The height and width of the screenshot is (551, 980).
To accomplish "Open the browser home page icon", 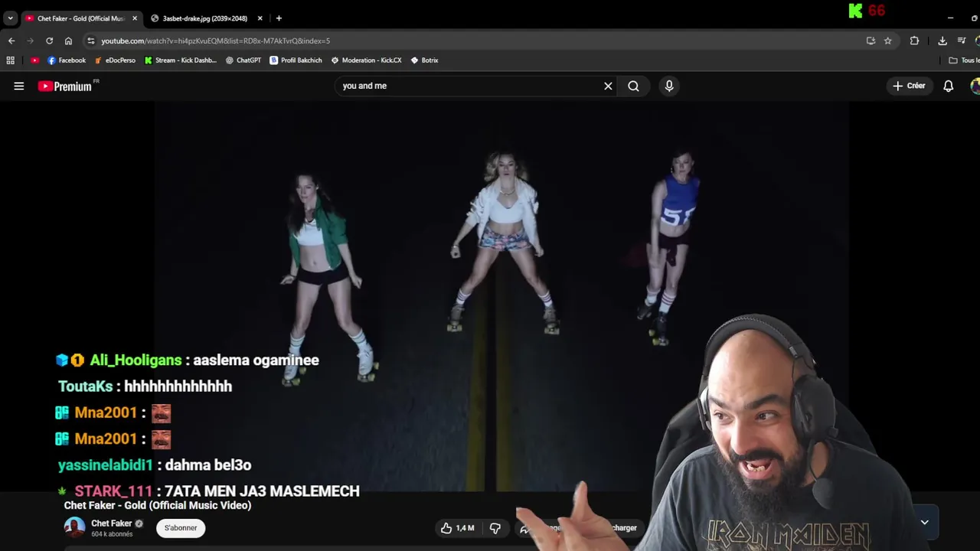I will coord(68,41).
